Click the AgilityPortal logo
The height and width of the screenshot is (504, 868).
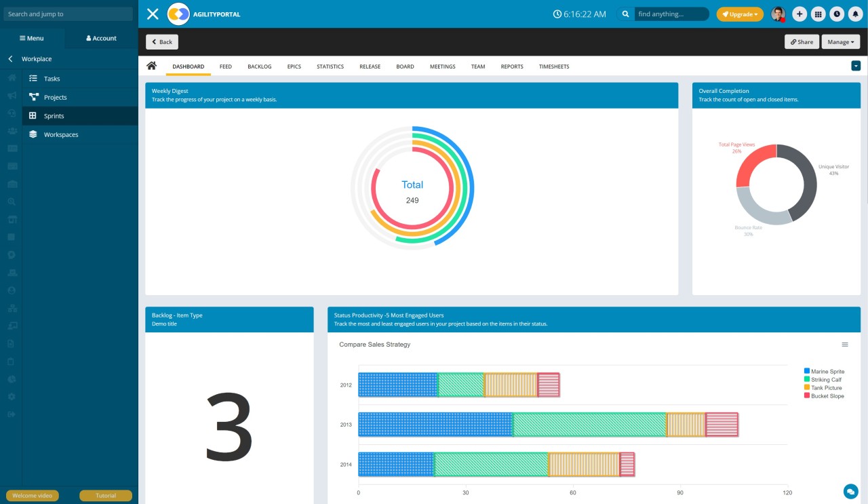tap(178, 14)
